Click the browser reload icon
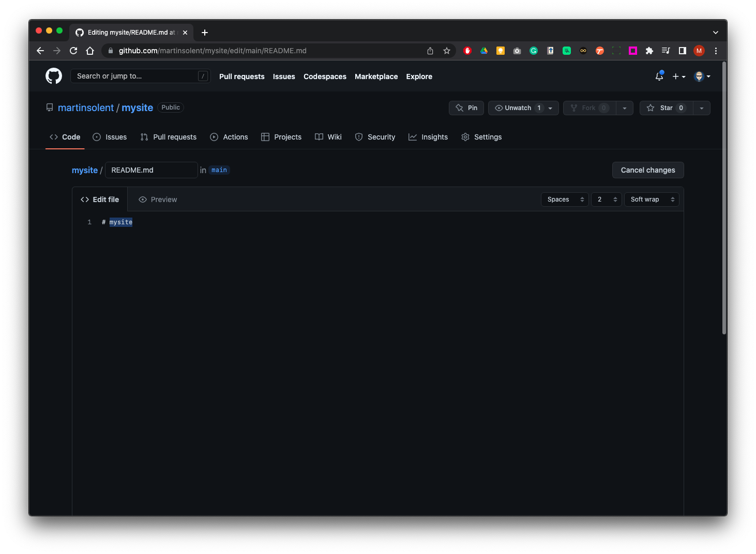The height and width of the screenshot is (554, 756). [73, 51]
